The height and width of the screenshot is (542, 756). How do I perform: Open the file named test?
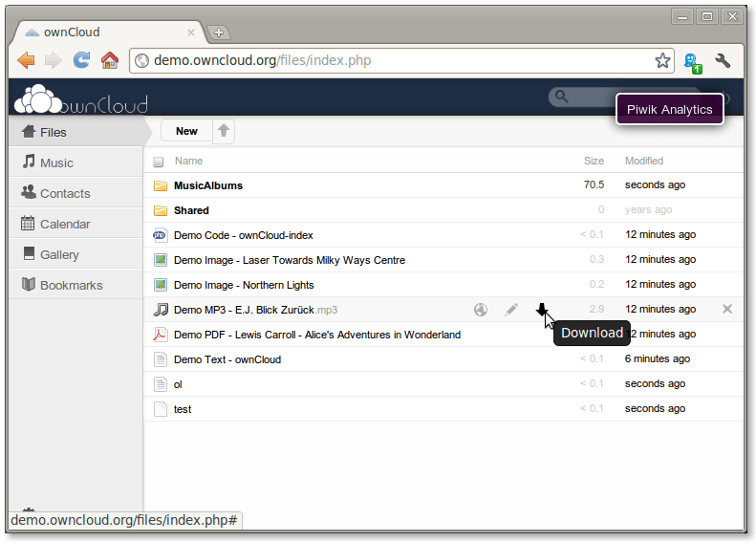tap(183, 409)
